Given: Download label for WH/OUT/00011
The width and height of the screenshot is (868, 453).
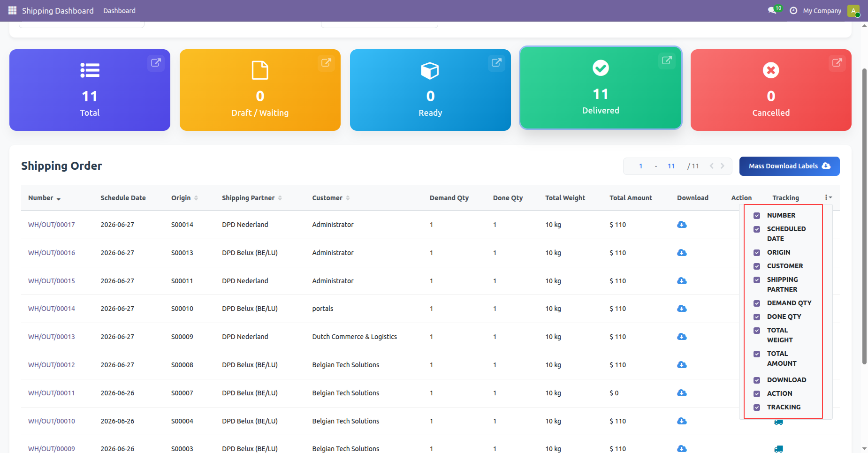Looking at the screenshot, I should (682, 393).
